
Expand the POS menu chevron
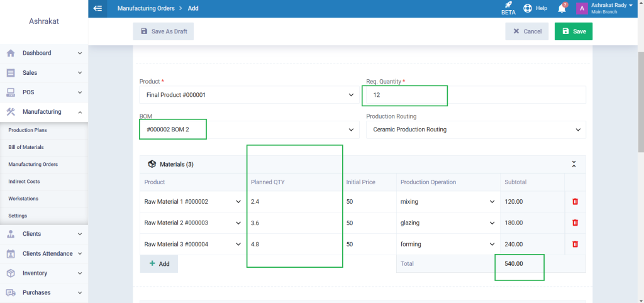(80, 93)
